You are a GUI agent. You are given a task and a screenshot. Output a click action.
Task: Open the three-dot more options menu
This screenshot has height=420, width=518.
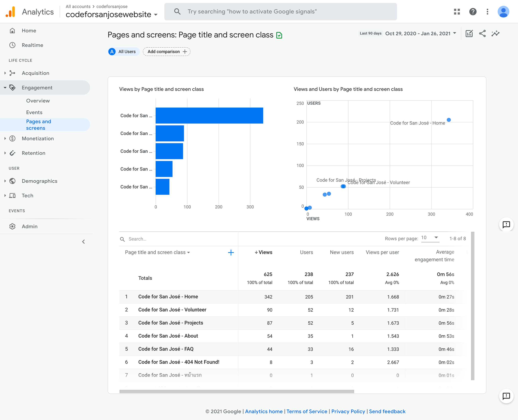[487, 12]
